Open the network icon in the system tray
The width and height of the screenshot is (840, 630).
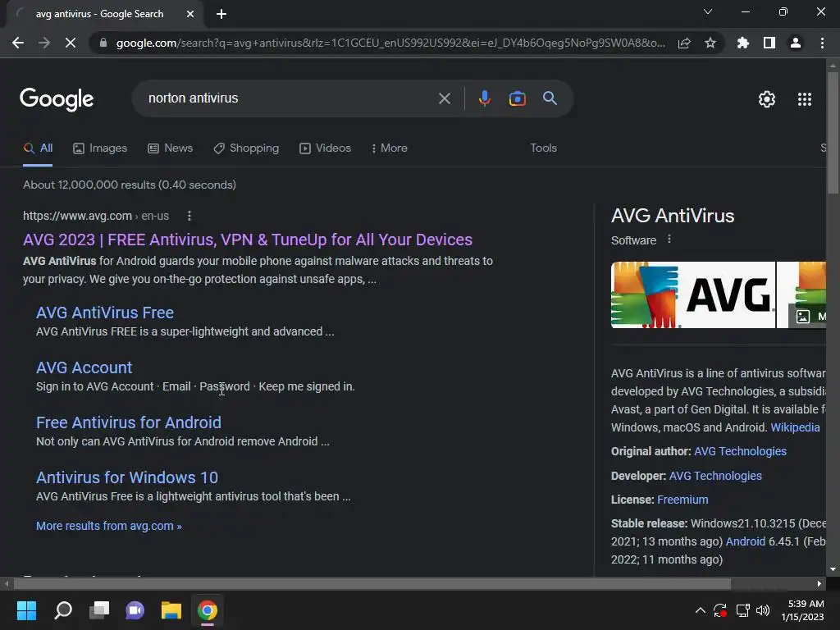click(x=742, y=610)
